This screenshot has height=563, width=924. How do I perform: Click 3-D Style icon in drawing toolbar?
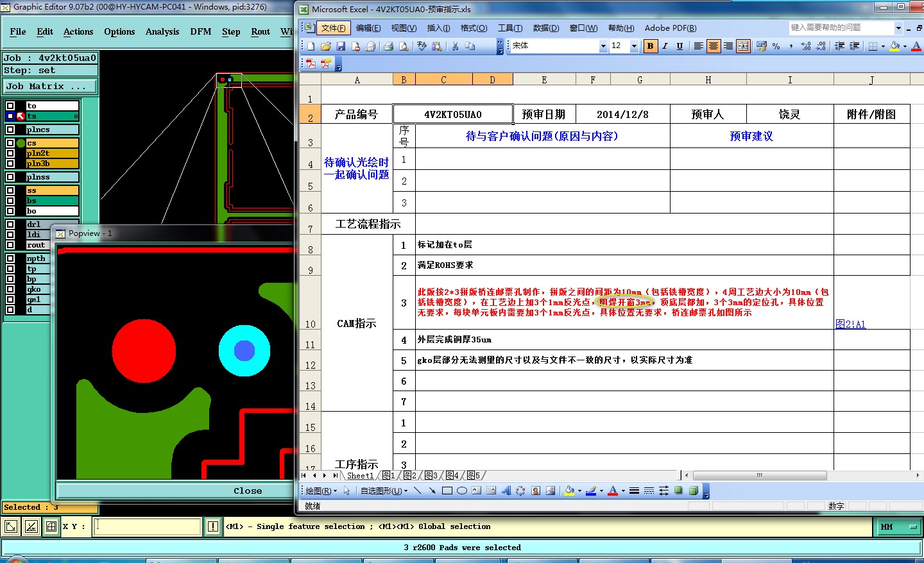[x=694, y=491]
